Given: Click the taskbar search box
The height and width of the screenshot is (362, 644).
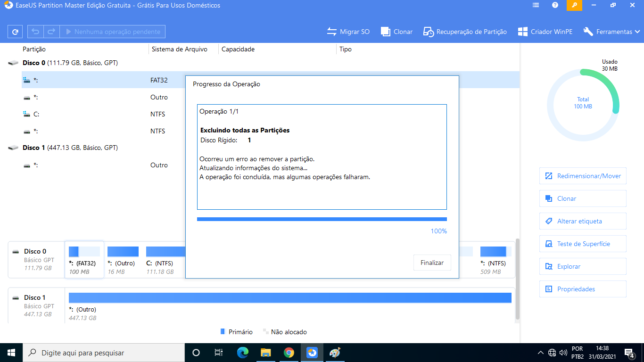Looking at the screenshot, I should (103, 353).
